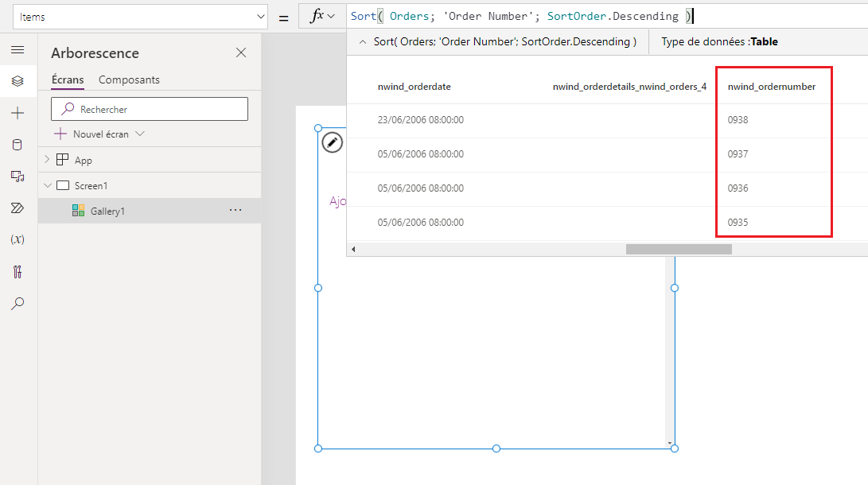Switch to the Écrans tab
The image size is (868, 485).
pos(68,80)
